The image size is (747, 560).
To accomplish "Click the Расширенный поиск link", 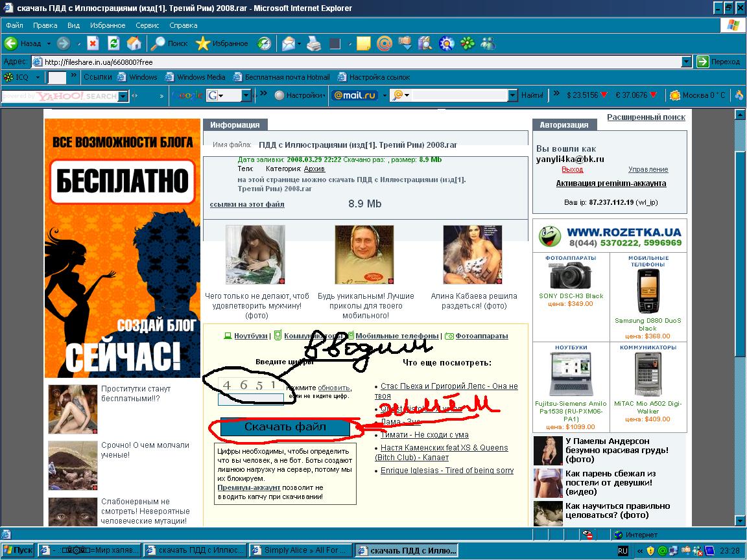I will click(646, 117).
